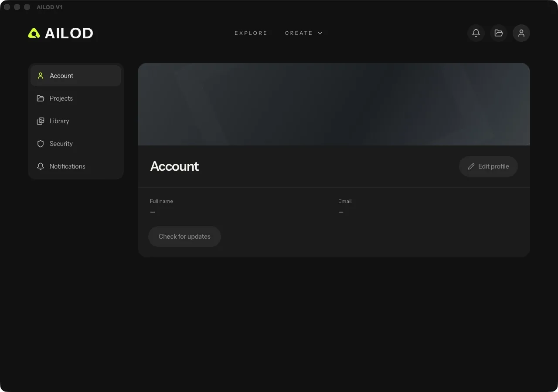Open Library in the sidebar
Screen dimensions: 558x392
tap(76, 121)
